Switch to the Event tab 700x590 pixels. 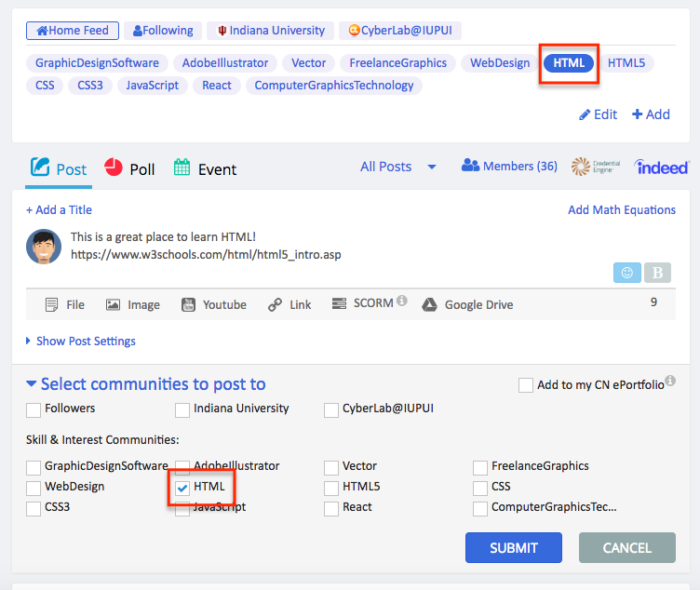coord(205,168)
